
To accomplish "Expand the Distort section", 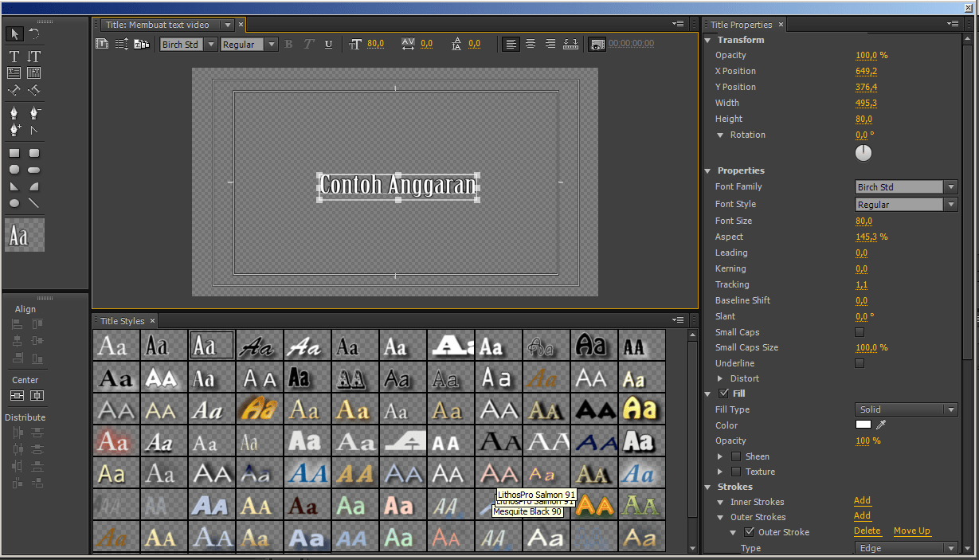I will click(x=721, y=378).
